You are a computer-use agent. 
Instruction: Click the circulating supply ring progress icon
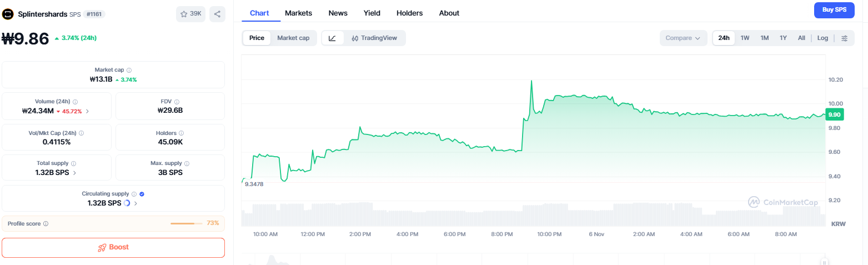pyautogui.click(x=127, y=203)
